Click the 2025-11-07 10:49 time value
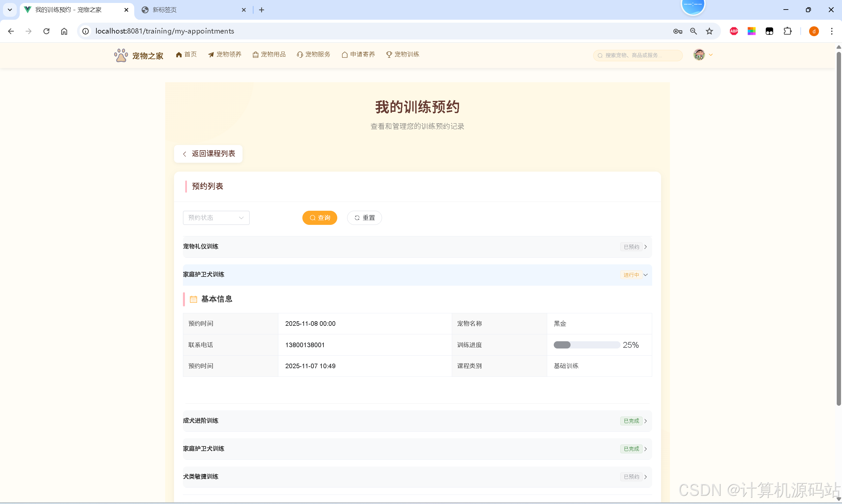 coord(310,366)
